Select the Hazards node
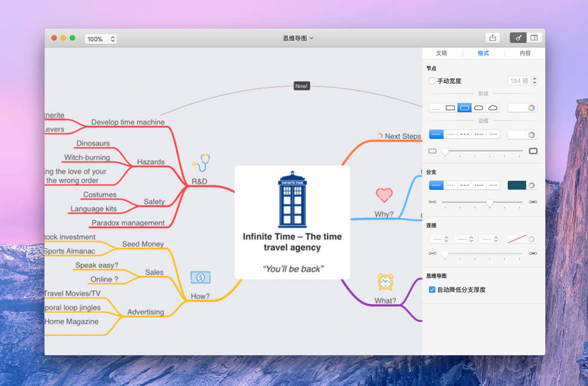 (x=151, y=162)
